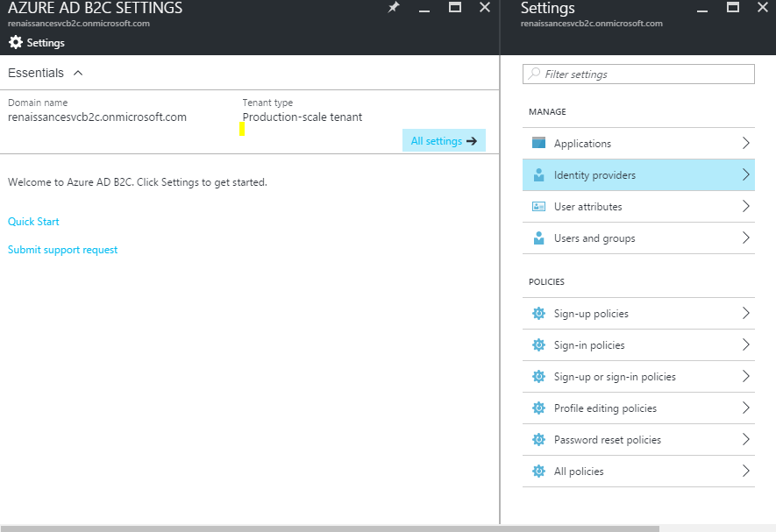The width and height of the screenshot is (776, 532).
Task: Click the horizontal scrollbar at the bottom
Action: (x=329, y=528)
